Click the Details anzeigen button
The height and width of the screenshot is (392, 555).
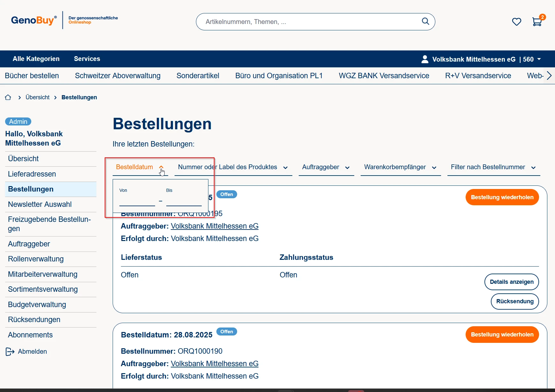point(511,282)
